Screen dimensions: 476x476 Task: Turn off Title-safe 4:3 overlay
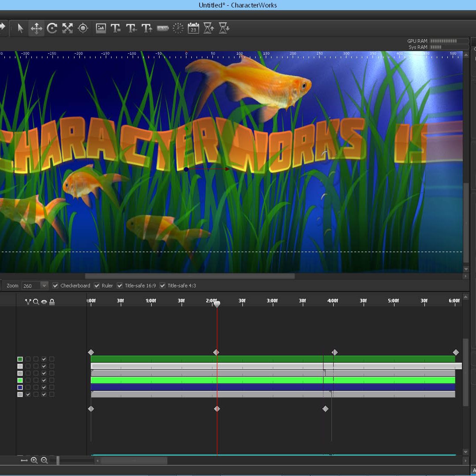click(x=163, y=286)
